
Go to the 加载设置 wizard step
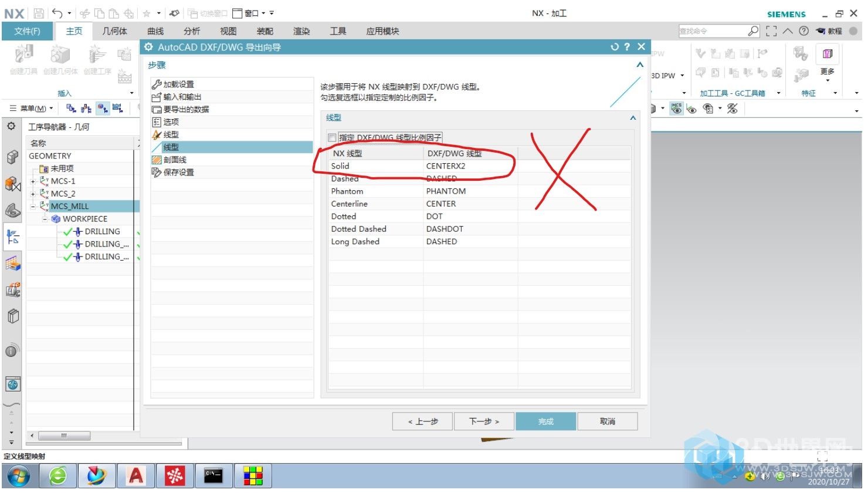[232, 85]
